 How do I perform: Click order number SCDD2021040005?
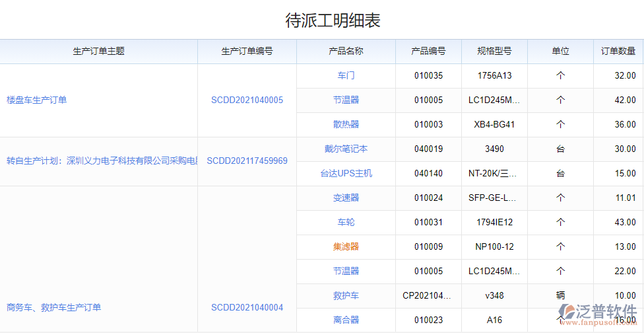coord(247,100)
